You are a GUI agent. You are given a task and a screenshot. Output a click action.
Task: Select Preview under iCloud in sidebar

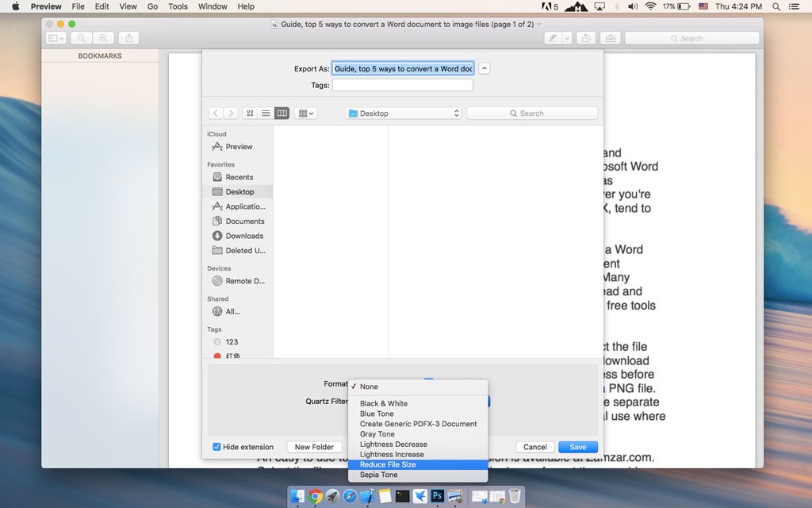tap(237, 147)
